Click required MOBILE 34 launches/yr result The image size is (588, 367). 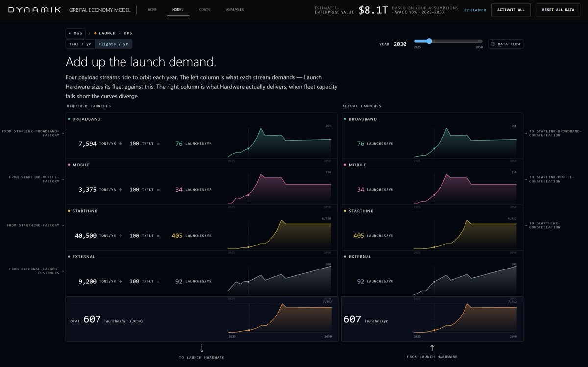click(x=194, y=190)
